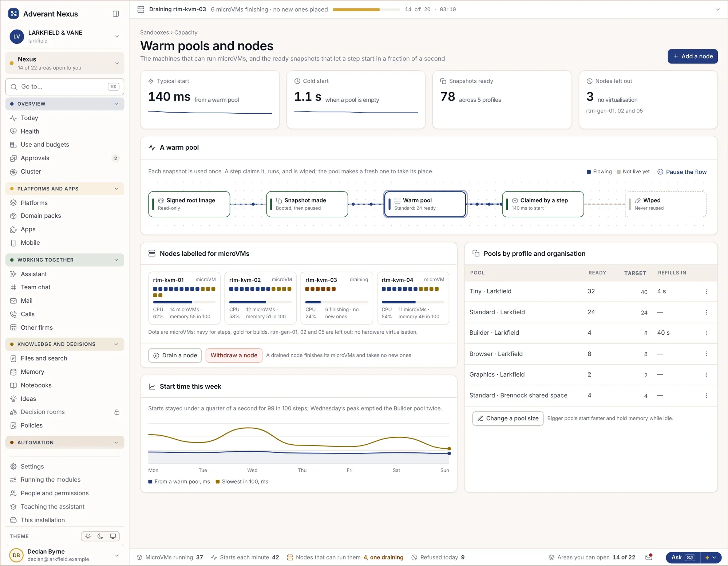This screenshot has height=566, width=728.
Task: Click the Add a node button
Action: tap(692, 56)
